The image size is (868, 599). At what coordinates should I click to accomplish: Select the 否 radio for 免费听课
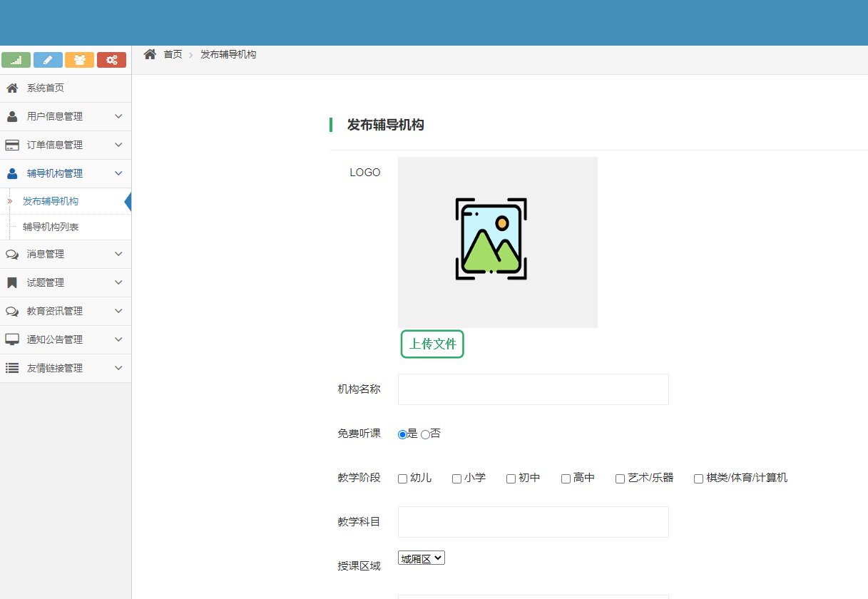(426, 434)
